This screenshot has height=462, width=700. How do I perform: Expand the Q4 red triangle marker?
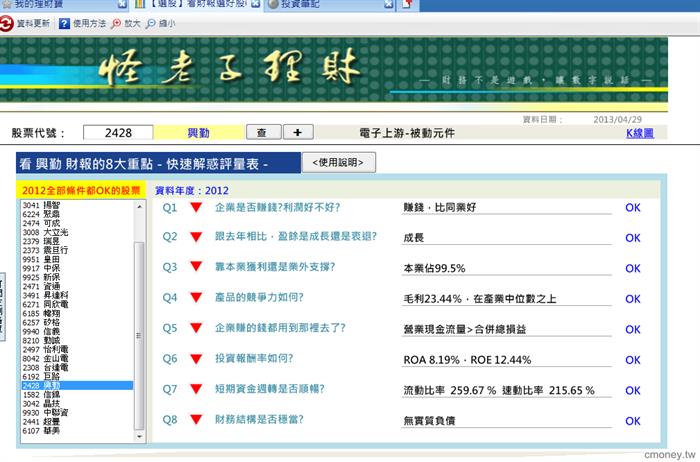click(196, 297)
